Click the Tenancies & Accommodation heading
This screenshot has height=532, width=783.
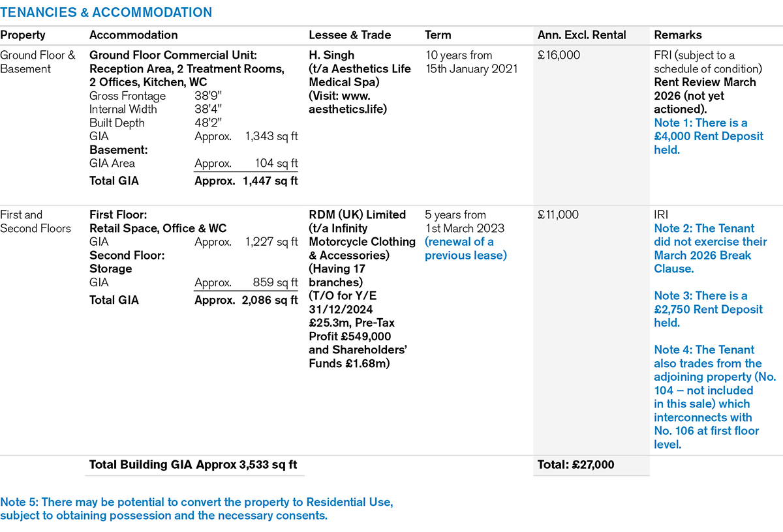(106, 12)
